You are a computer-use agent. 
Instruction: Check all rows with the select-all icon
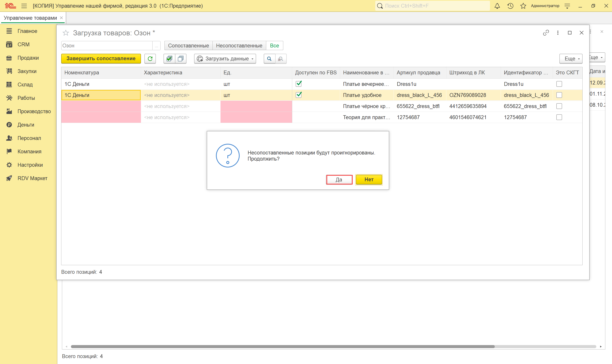[169, 59]
